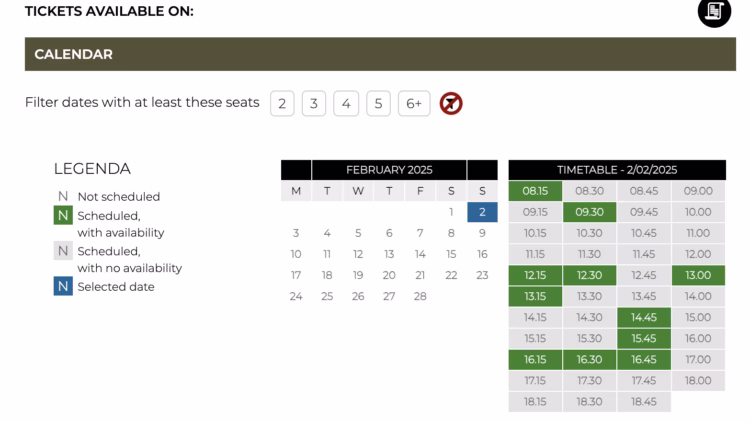
Task: Filter dates with at least 5 seats
Action: click(x=378, y=103)
